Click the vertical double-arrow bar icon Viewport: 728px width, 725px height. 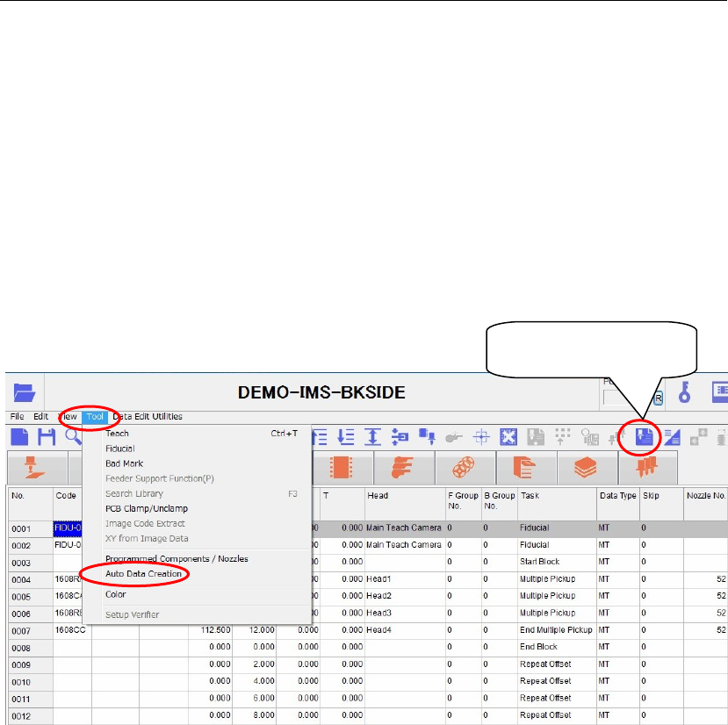click(373, 437)
